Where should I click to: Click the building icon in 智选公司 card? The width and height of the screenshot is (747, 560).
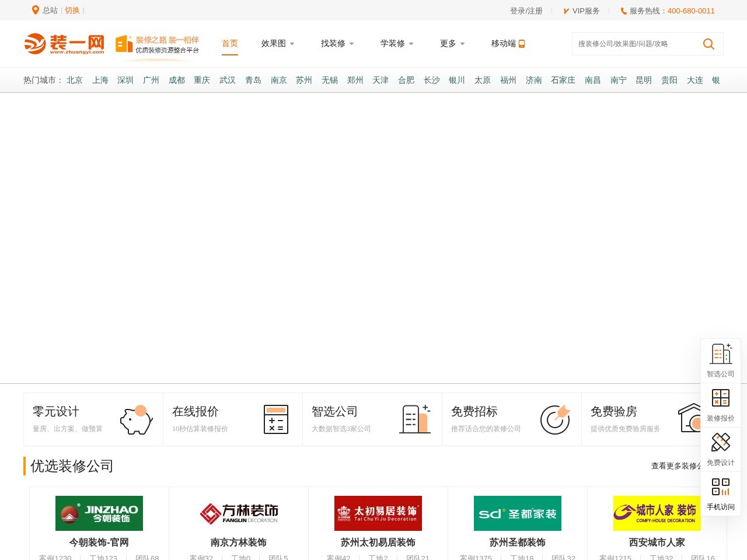415,419
